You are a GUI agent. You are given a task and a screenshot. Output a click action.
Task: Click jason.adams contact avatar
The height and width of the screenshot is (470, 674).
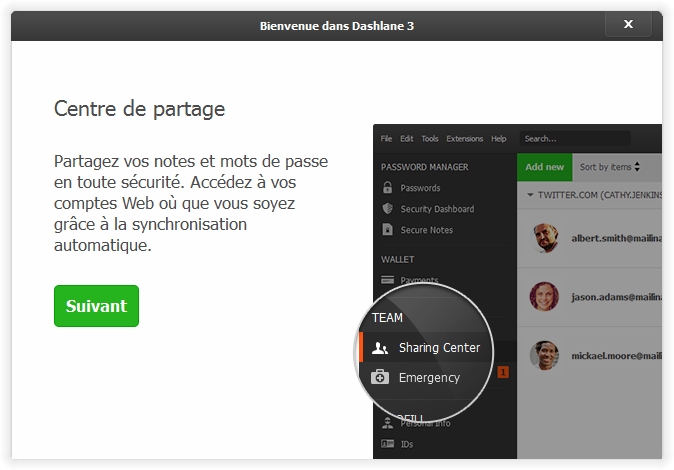point(544,297)
